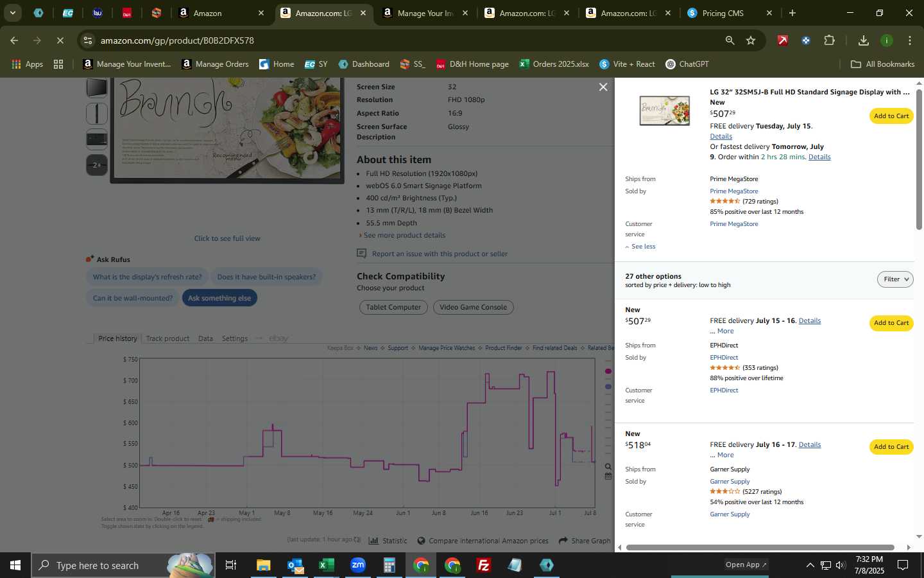Stop page loading with the X button

coord(60,40)
